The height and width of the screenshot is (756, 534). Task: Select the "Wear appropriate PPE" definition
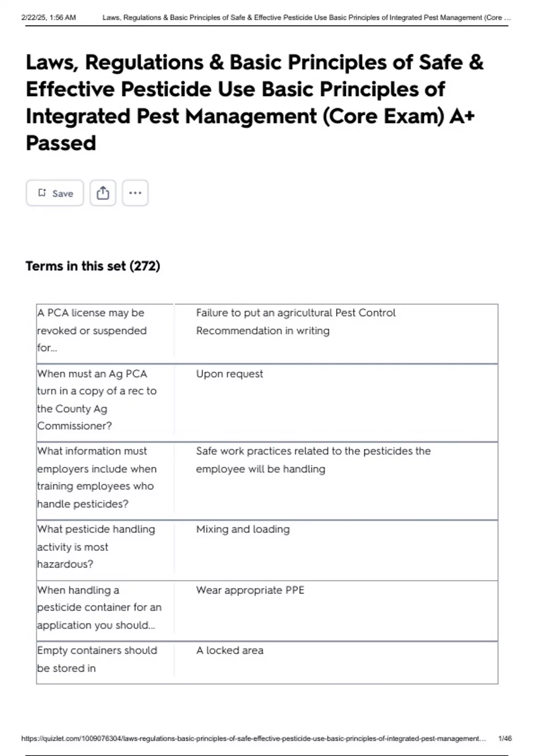[x=250, y=590]
